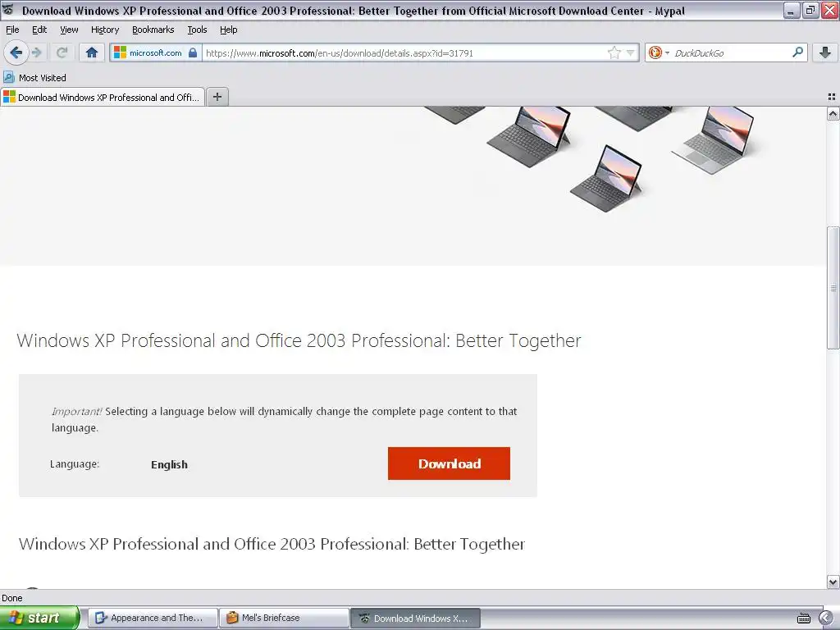The height and width of the screenshot is (630, 840).
Task: Click the search magnifier icon
Action: coord(797,52)
